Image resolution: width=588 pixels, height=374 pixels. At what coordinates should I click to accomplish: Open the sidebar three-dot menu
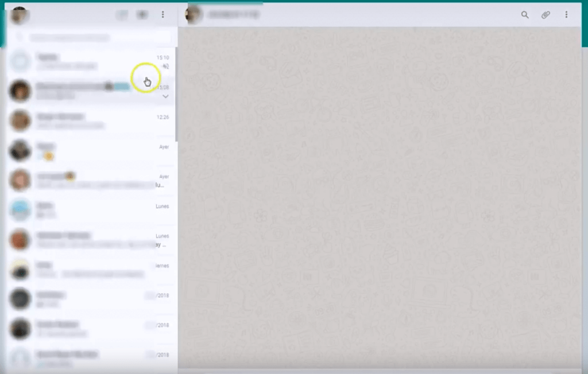[163, 14]
